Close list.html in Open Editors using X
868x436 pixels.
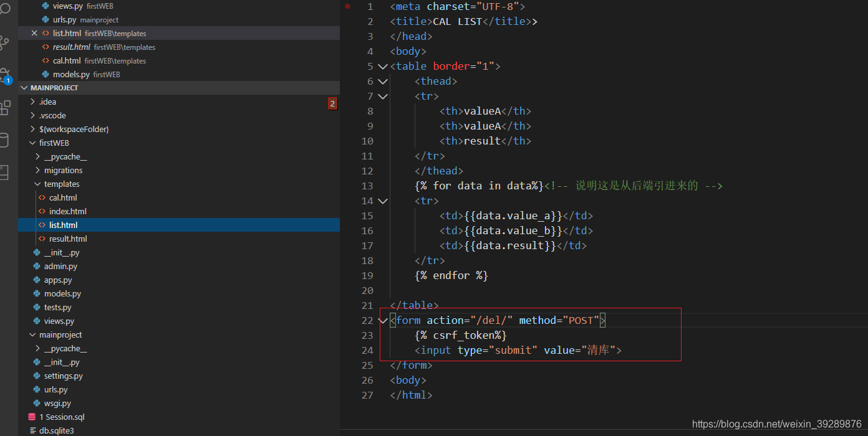click(x=34, y=33)
